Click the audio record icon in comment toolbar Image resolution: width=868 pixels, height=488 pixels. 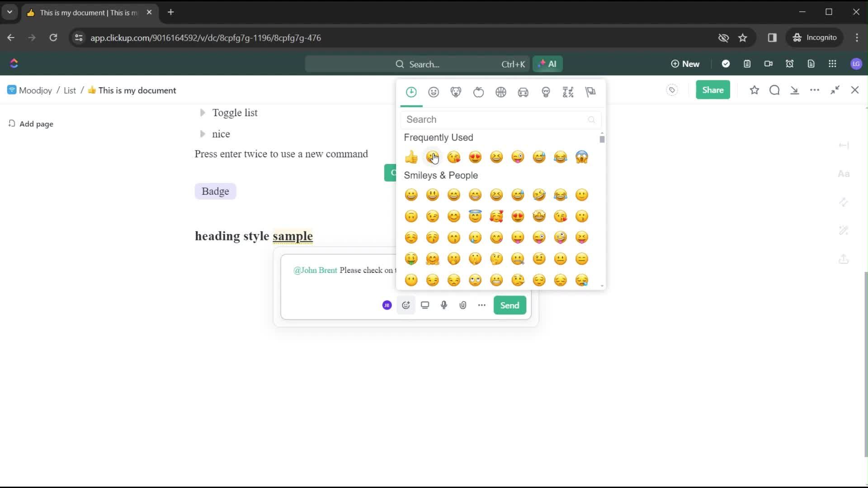[x=444, y=305]
